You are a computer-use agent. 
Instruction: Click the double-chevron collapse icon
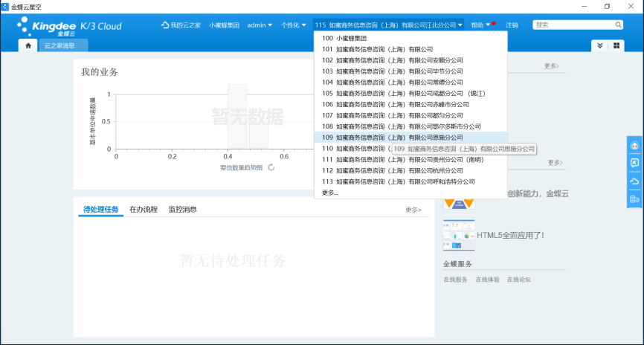600,46
